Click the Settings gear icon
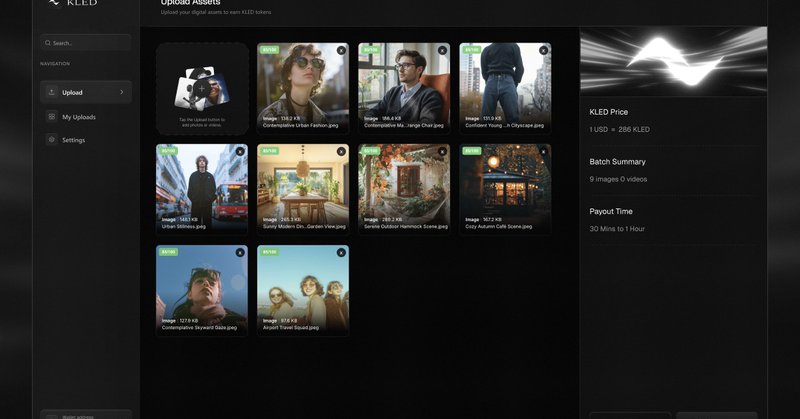 click(x=52, y=139)
